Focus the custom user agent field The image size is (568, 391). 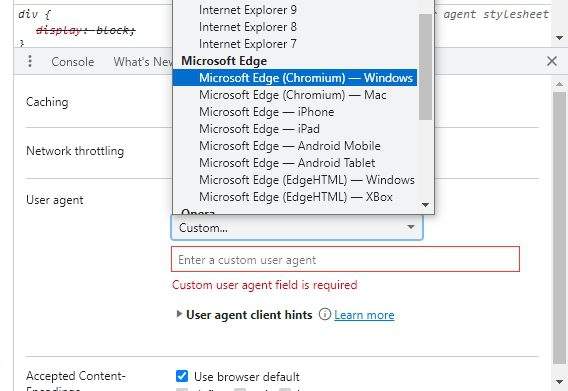tap(345, 259)
